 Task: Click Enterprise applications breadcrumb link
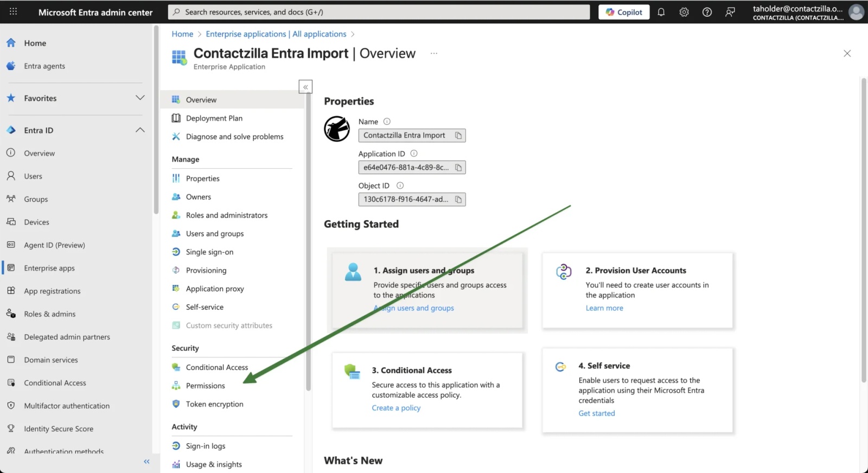pyautogui.click(x=276, y=34)
